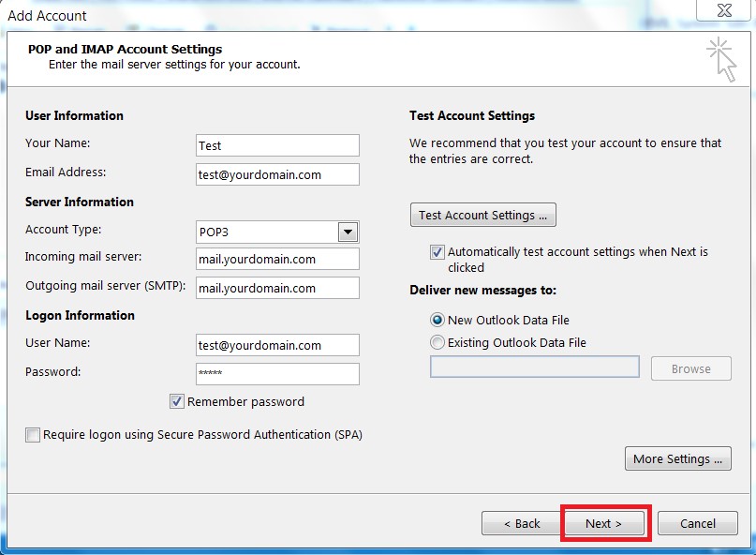Click the cursor sparkle icon in header
756x555 pixels.
(x=721, y=59)
